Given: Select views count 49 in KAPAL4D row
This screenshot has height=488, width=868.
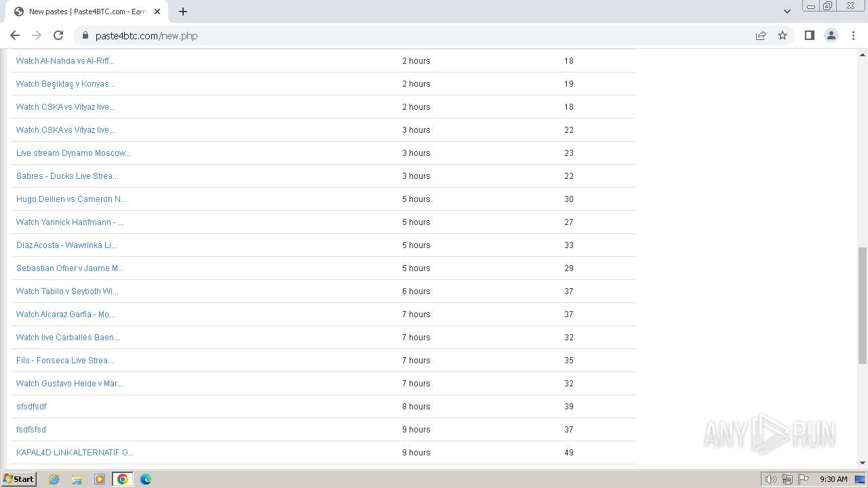Looking at the screenshot, I should coord(569,453).
